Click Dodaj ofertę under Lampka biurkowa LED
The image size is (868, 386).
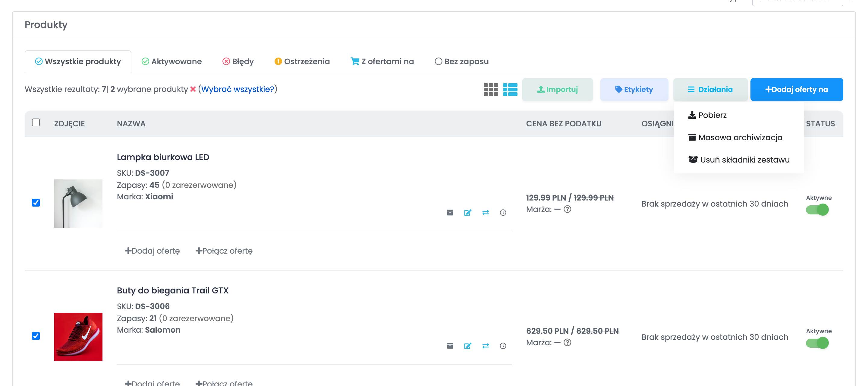[152, 251]
